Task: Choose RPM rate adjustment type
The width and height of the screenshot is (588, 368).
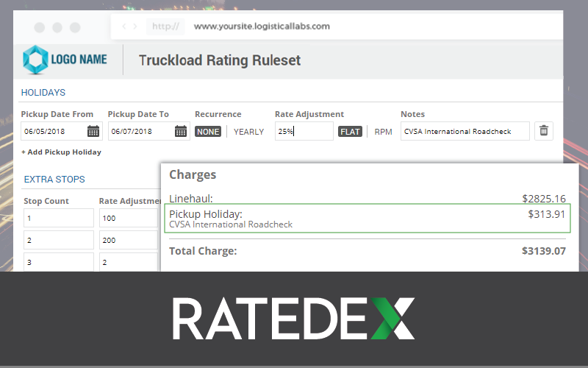Action: coord(383,132)
